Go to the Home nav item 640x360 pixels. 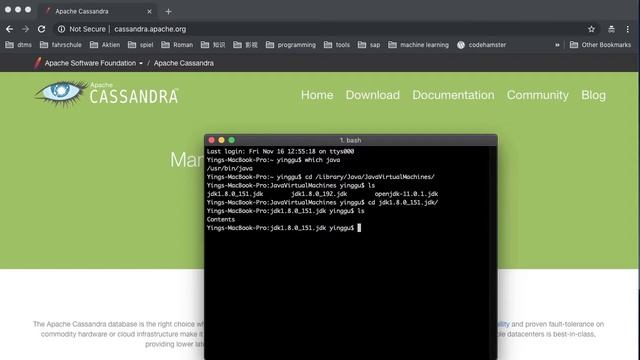point(317,95)
